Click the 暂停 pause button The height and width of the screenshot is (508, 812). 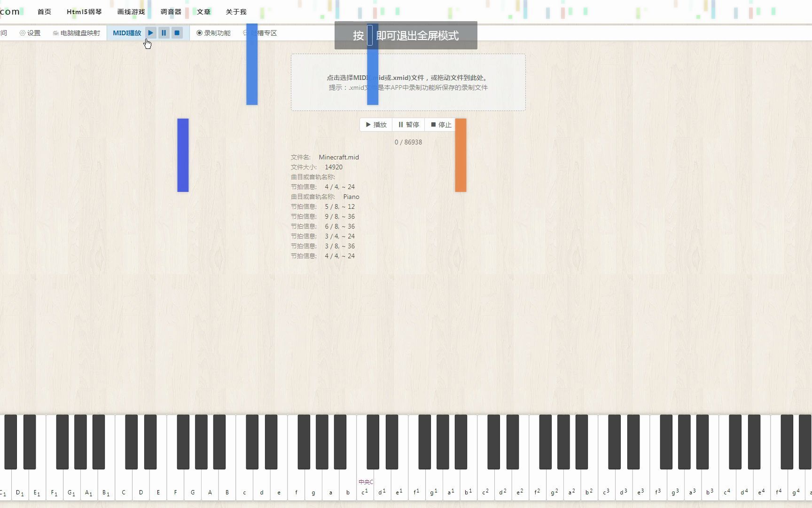(x=408, y=125)
